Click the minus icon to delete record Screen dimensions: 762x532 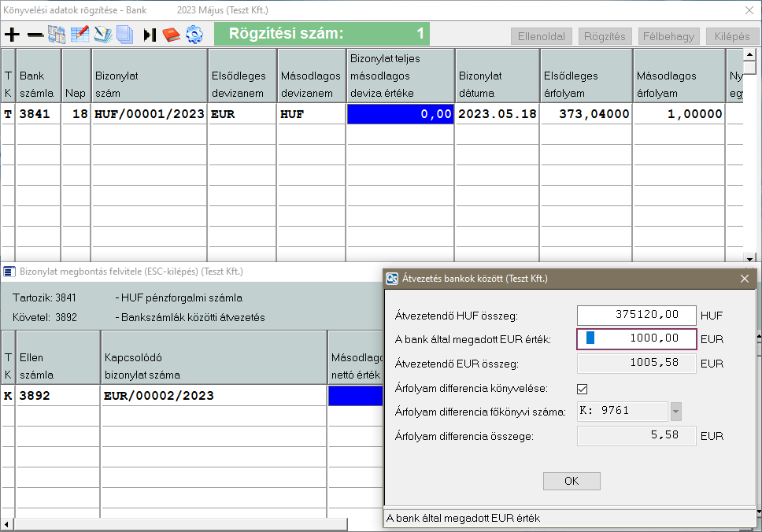tap(35, 35)
